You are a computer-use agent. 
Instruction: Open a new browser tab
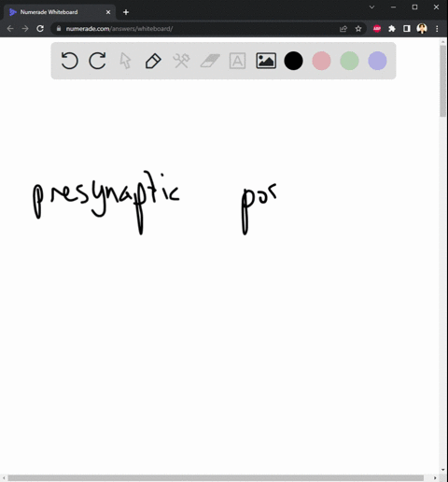pyautogui.click(x=126, y=12)
